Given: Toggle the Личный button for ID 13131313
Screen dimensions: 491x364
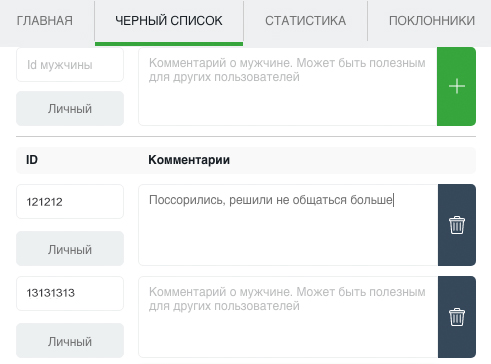Looking at the screenshot, I should pos(70,341).
